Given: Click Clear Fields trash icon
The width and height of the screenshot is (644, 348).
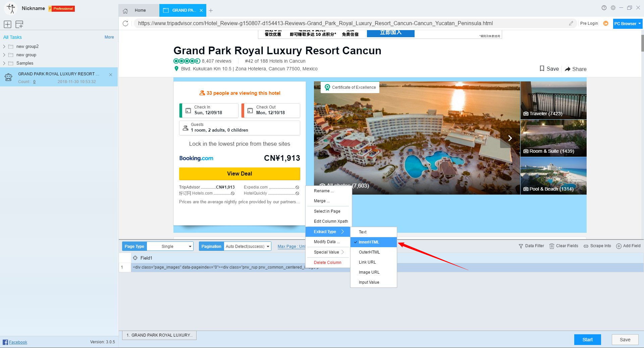Looking at the screenshot, I should [552, 246].
